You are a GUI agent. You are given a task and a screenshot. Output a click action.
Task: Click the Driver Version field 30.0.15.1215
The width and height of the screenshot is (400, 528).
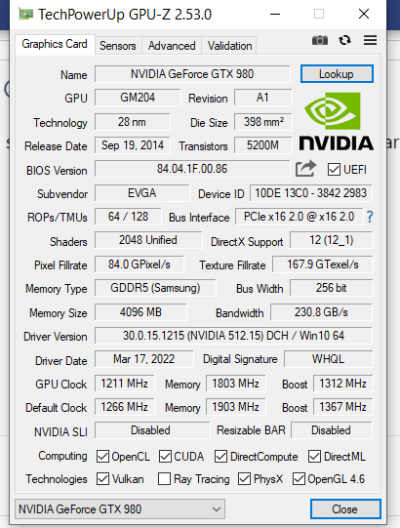[x=234, y=336]
